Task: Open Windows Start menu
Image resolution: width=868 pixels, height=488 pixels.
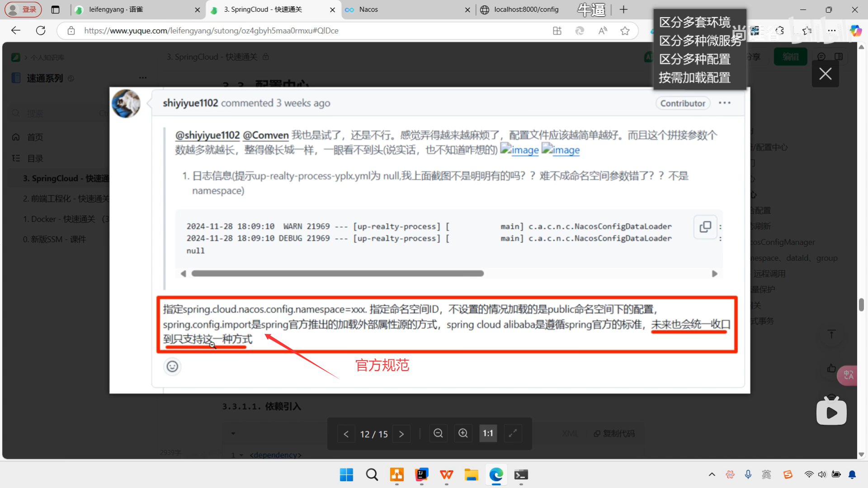Action: coord(346,475)
